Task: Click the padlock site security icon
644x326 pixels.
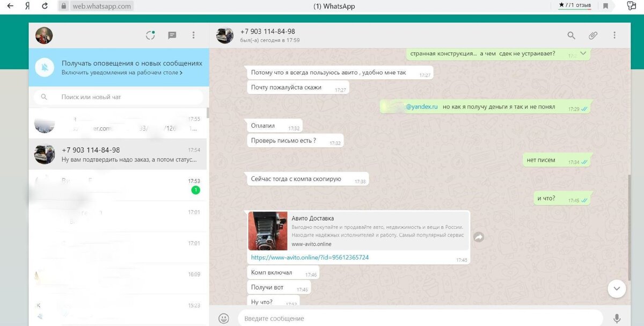Action: [x=63, y=6]
